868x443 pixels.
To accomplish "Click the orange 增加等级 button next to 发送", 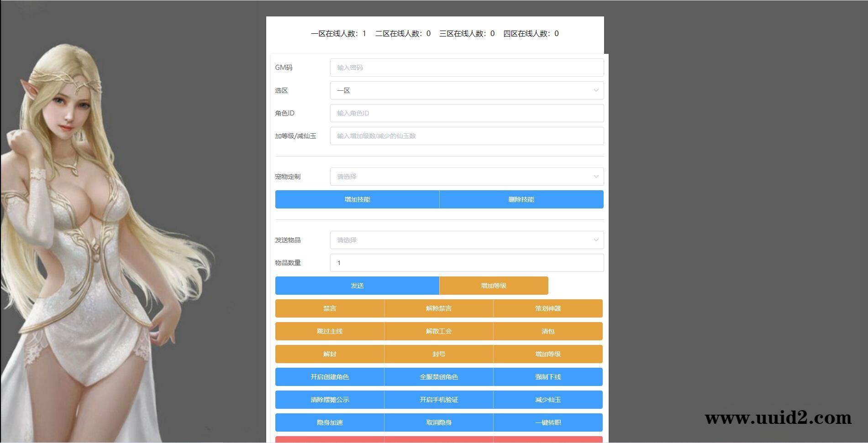I will point(493,285).
